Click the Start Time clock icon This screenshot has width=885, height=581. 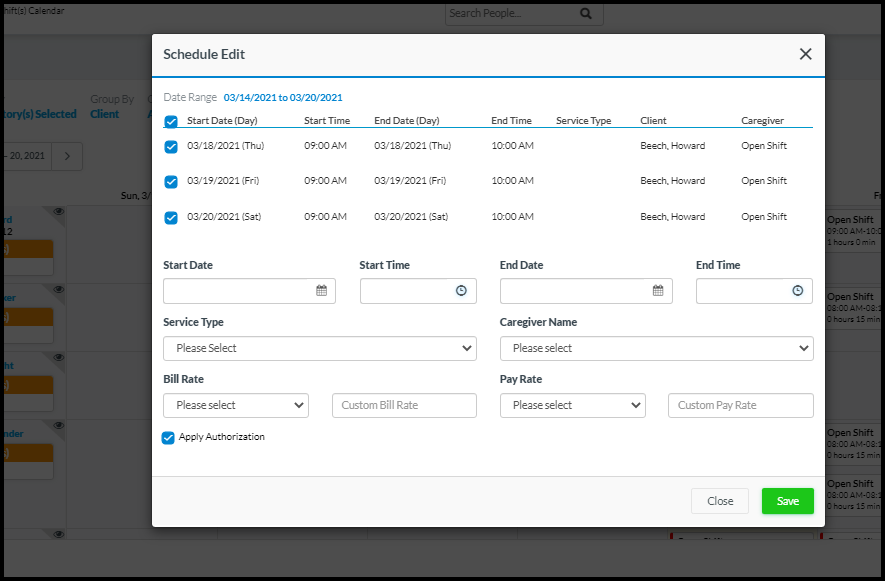(x=461, y=291)
